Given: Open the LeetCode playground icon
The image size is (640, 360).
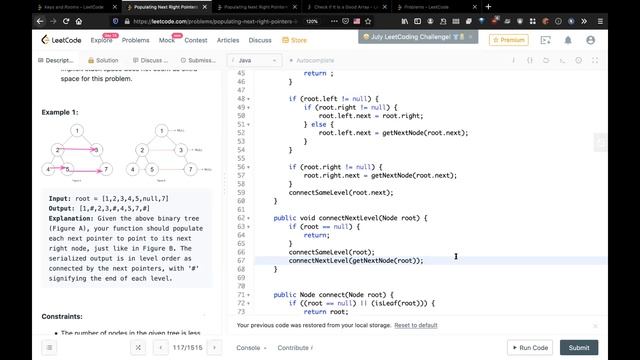Looking at the screenshot, I should point(545,40).
